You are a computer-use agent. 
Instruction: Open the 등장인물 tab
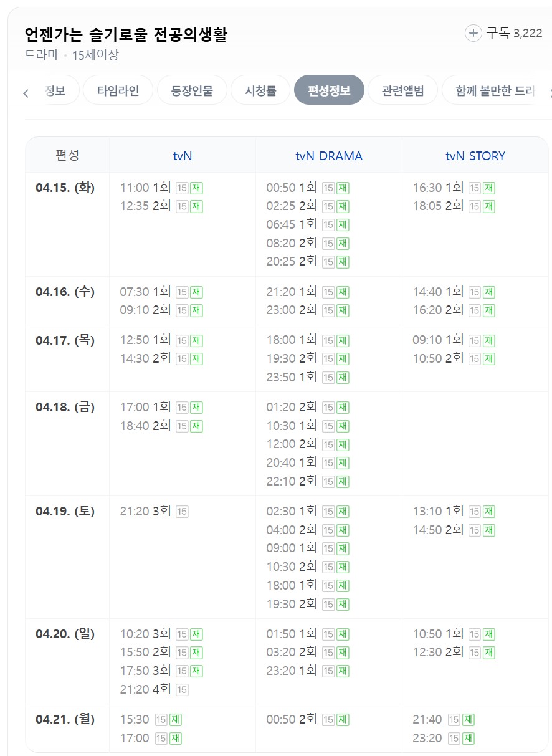193,90
